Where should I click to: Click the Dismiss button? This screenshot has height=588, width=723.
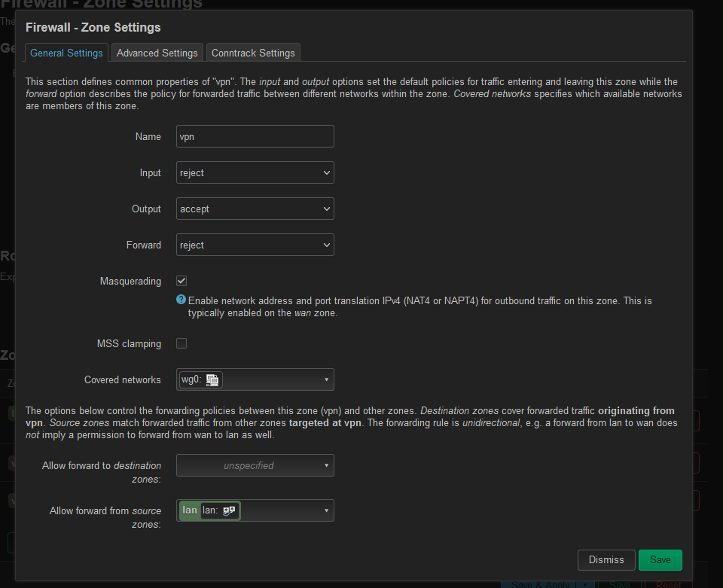pyautogui.click(x=606, y=560)
